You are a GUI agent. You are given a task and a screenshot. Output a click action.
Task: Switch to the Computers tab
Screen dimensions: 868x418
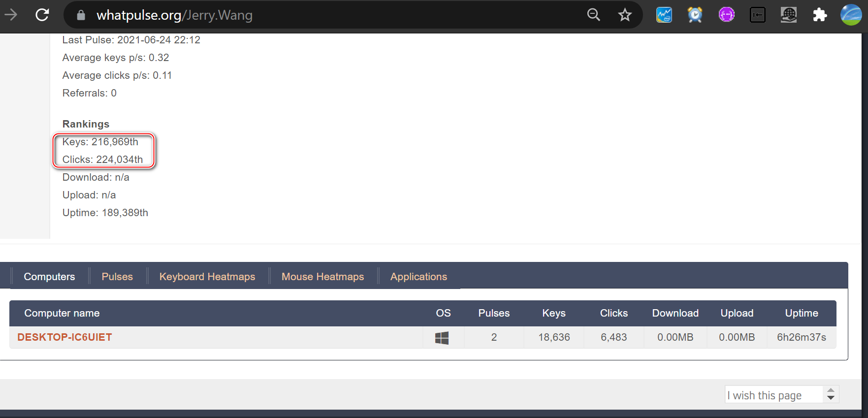coord(49,277)
